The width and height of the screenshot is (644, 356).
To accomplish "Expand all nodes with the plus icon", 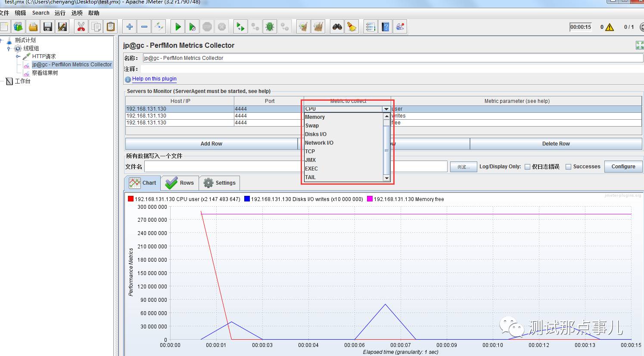I will (129, 27).
